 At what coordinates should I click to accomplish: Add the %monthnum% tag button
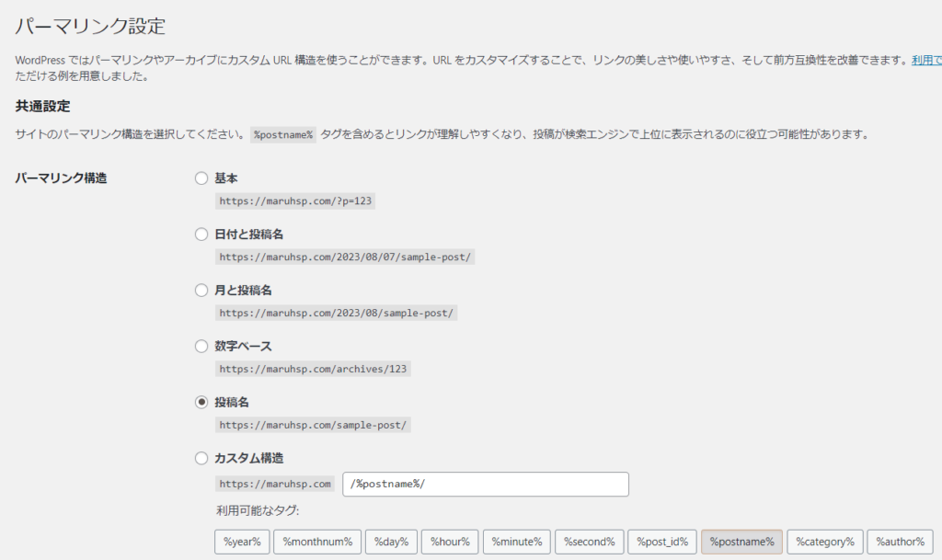coord(317,542)
